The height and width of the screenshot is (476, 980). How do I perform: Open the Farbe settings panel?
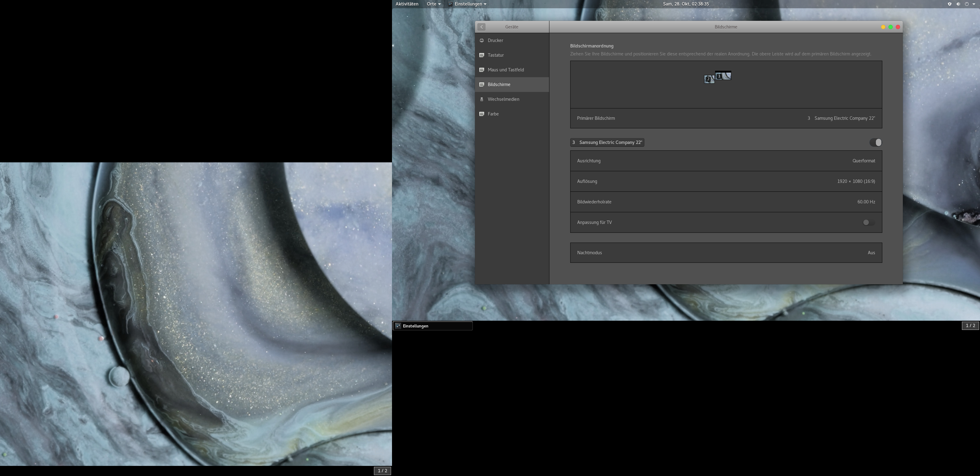pos(512,114)
